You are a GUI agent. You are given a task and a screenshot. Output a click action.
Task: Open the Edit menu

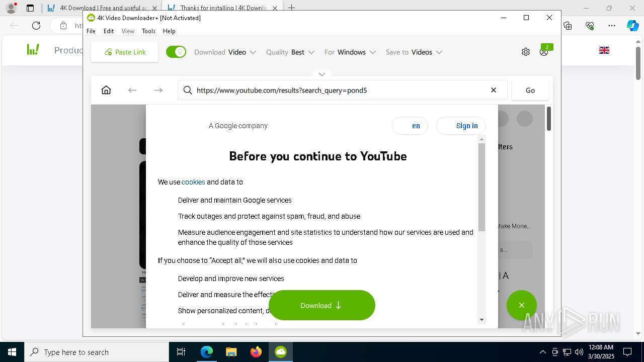[x=109, y=31]
